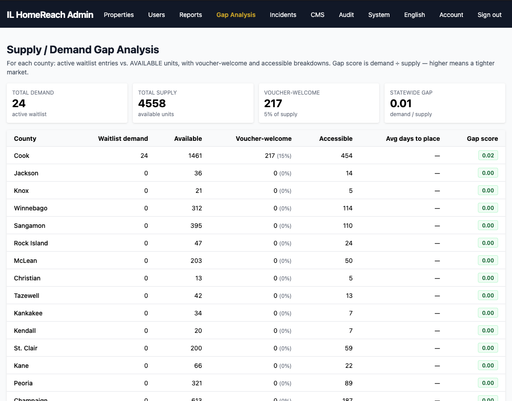Click Winnebago's accessible value 114
The height and width of the screenshot is (401, 512).
pos(348,208)
